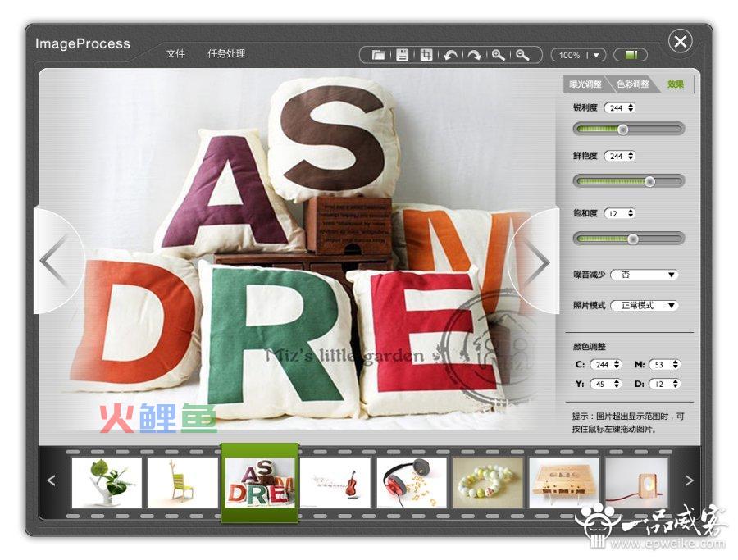Click the 锐利度 slider handle
The width and height of the screenshot is (738, 560).
(623, 129)
